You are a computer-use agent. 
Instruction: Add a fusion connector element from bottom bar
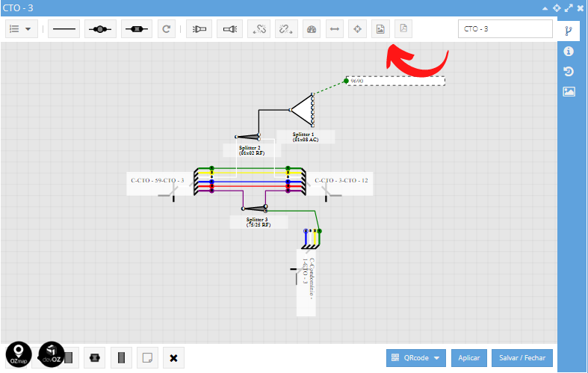[x=94, y=358]
